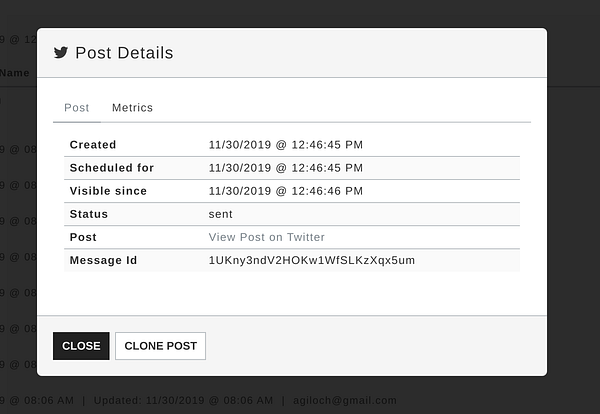Click the sent status value
Screen dimensions: 600x414
pyautogui.click(x=221, y=214)
